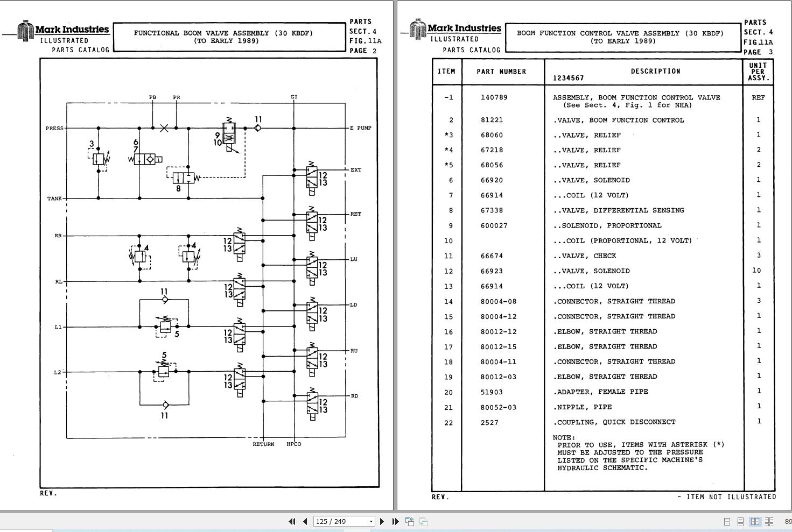Click part number 66923
Screen dimensions: 792x532
pyautogui.click(x=492, y=271)
